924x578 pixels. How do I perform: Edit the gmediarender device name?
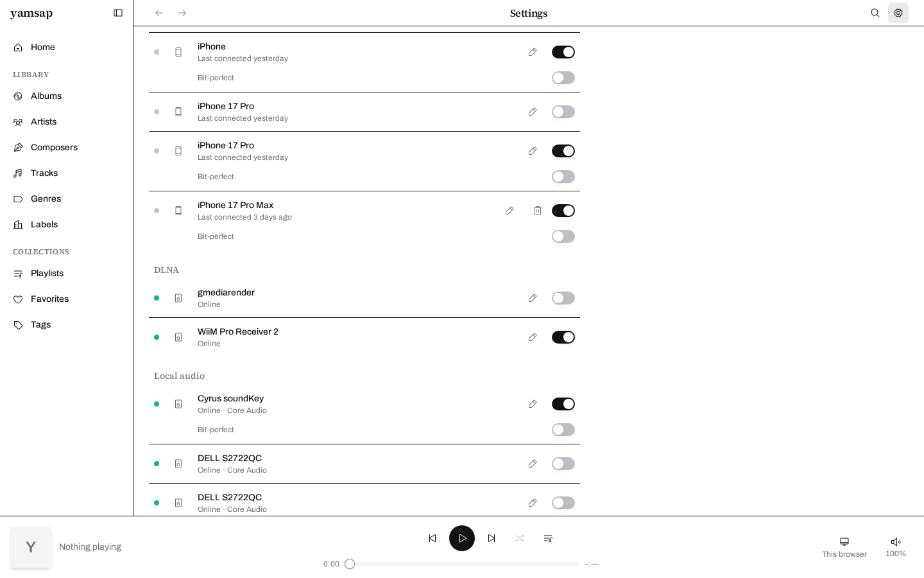pyautogui.click(x=533, y=298)
